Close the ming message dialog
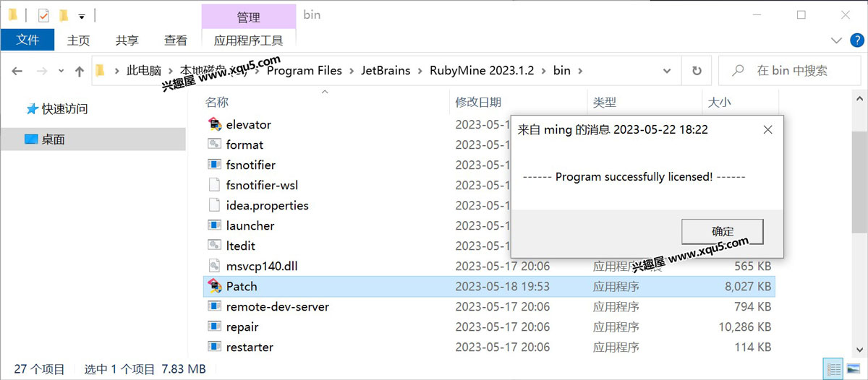The image size is (868, 380). pyautogui.click(x=767, y=130)
